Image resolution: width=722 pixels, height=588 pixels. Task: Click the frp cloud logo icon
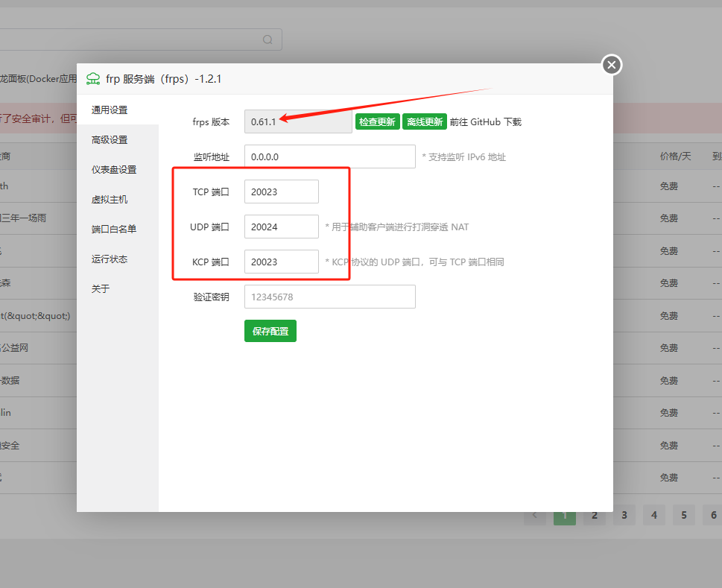(x=93, y=78)
